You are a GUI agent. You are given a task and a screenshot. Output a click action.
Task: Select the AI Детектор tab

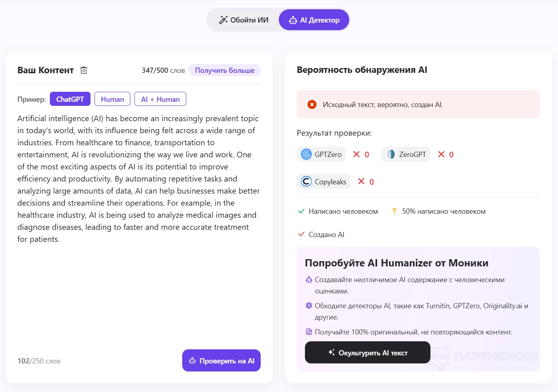314,20
